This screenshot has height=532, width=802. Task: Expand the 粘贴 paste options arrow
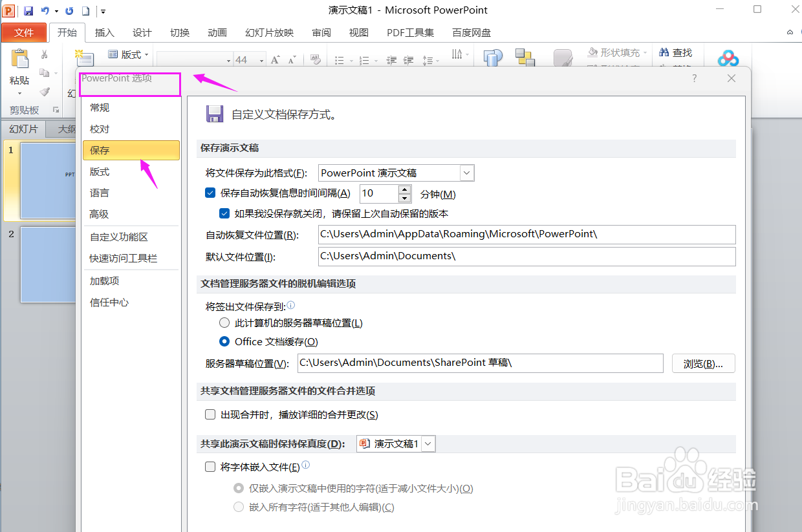[x=19, y=94]
